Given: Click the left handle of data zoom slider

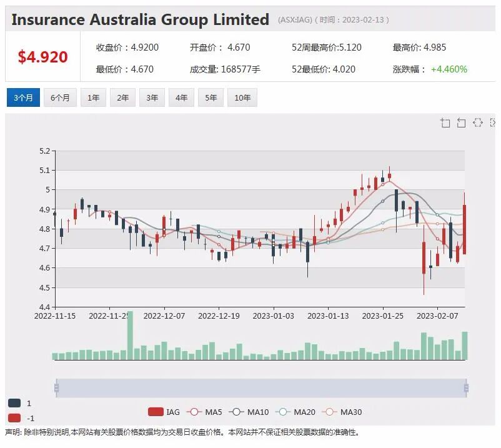Looking at the screenshot, I should pos(57,388).
